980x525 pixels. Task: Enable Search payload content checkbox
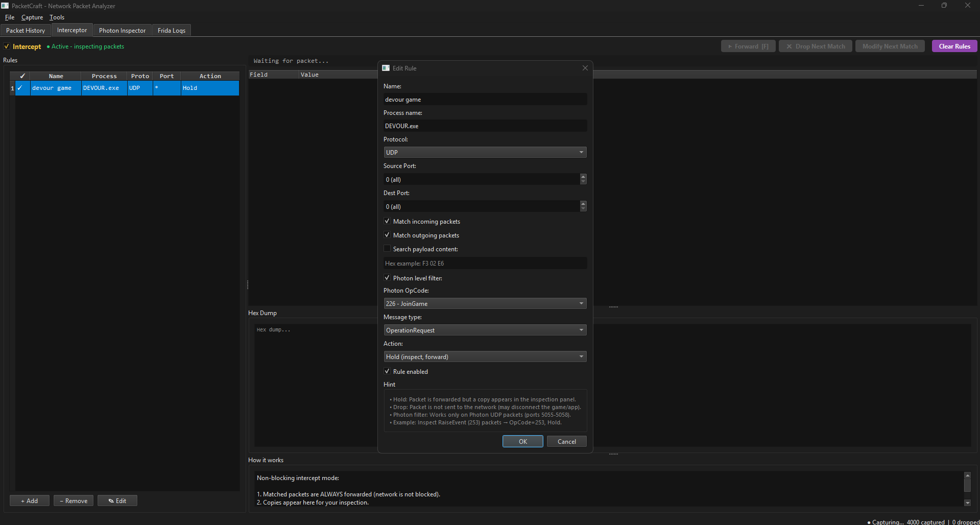click(x=387, y=249)
